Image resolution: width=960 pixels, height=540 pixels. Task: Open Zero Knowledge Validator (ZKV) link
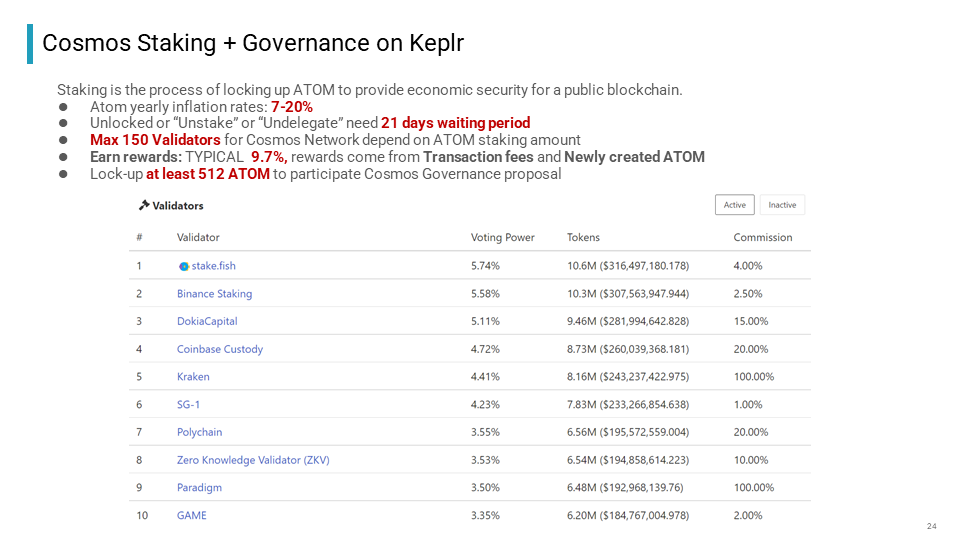(253, 460)
